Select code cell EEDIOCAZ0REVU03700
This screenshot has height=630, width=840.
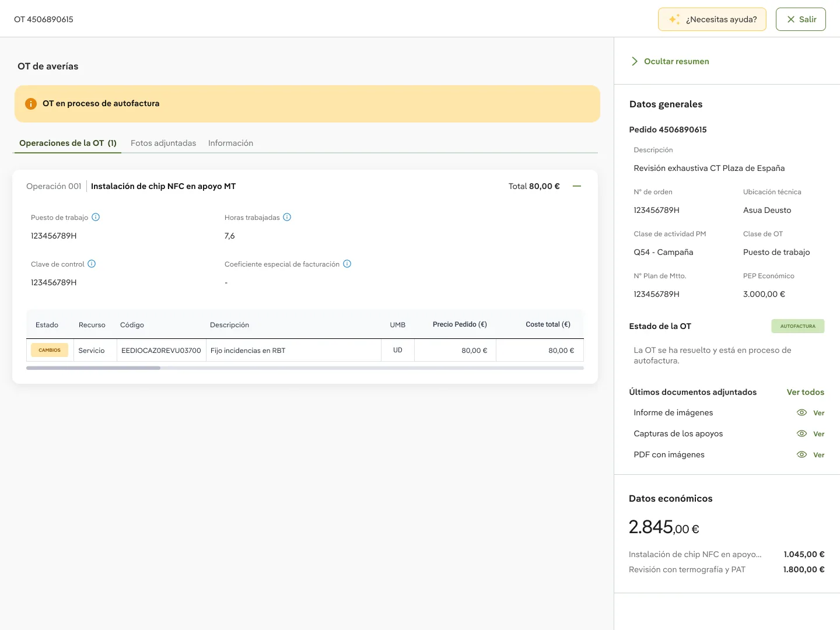point(161,351)
